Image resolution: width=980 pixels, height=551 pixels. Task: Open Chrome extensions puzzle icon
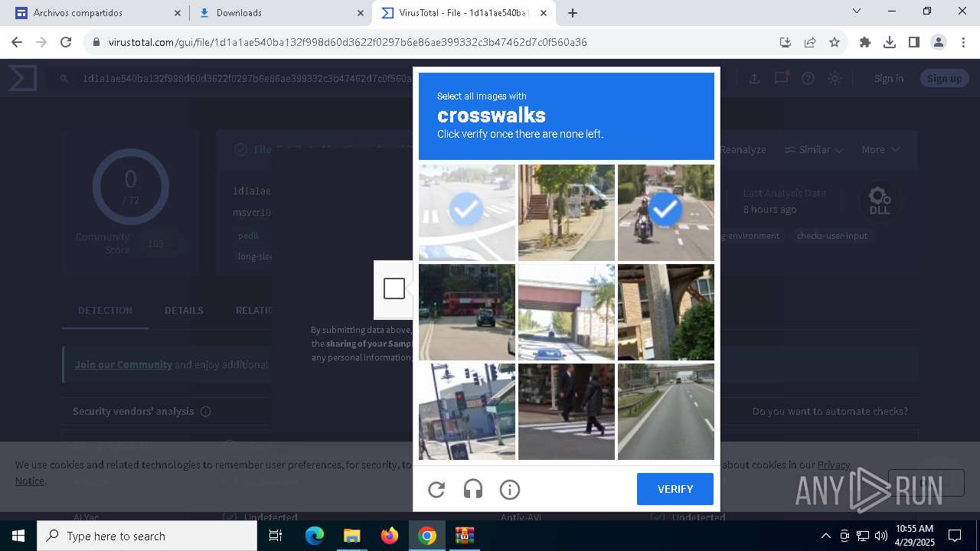tap(865, 42)
